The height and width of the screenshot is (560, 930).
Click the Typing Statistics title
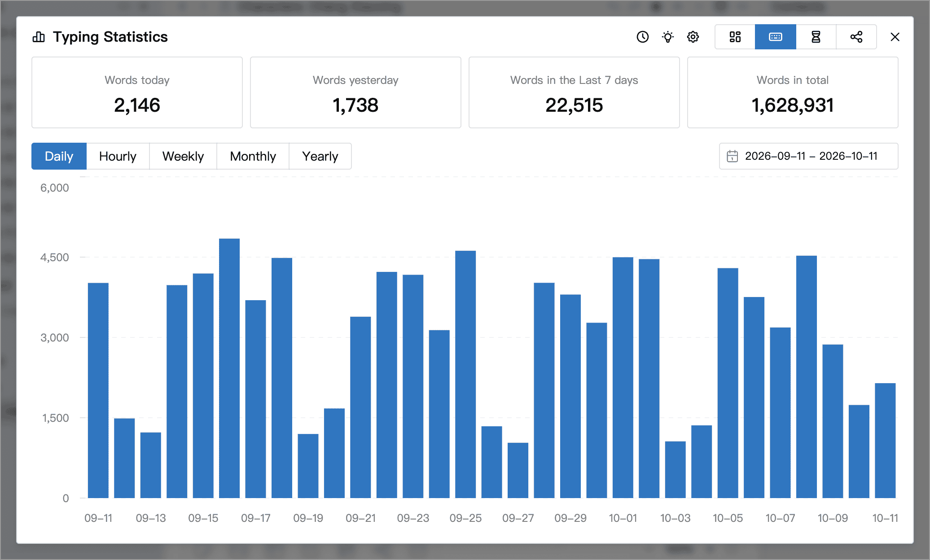(110, 37)
